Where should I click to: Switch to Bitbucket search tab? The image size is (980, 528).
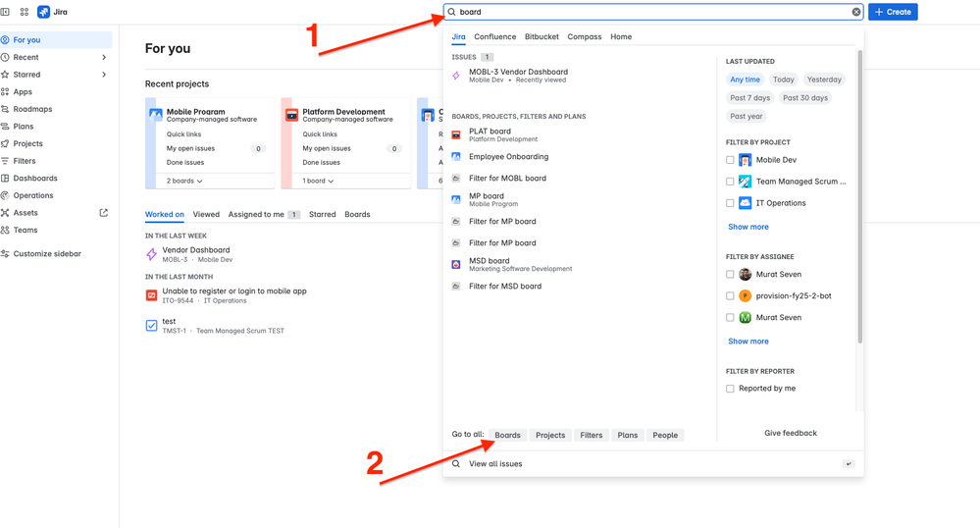(542, 37)
